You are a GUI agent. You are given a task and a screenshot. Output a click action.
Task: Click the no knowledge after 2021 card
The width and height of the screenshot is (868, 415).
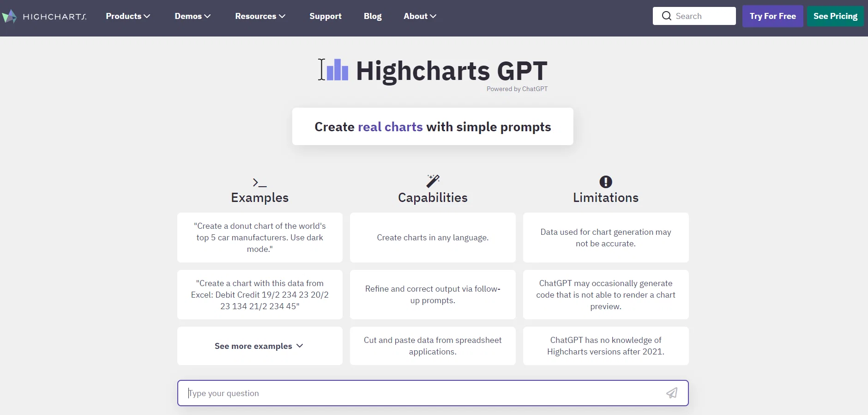click(x=606, y=346)
